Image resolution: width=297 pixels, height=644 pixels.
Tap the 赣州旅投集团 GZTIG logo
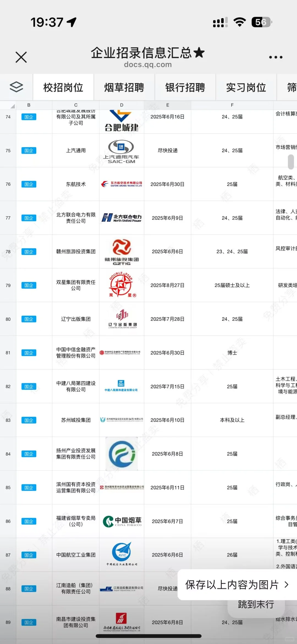click(x=122, y=252)
